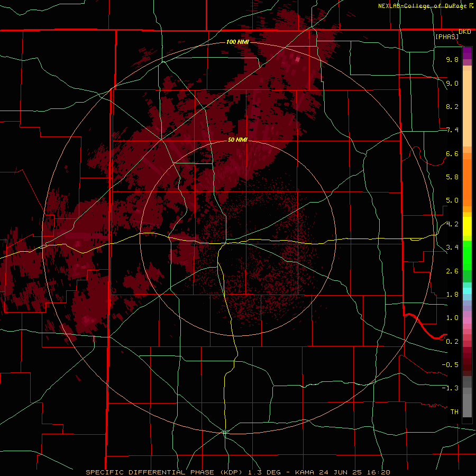Click the 9.8 value on the color scale
This screenshot has height=476, width=476.
click(452, 59)
